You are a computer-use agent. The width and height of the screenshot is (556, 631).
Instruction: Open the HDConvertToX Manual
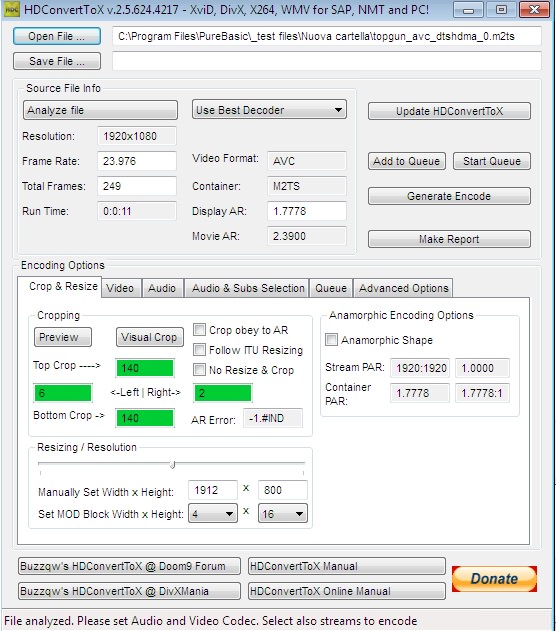pos(347,566)
